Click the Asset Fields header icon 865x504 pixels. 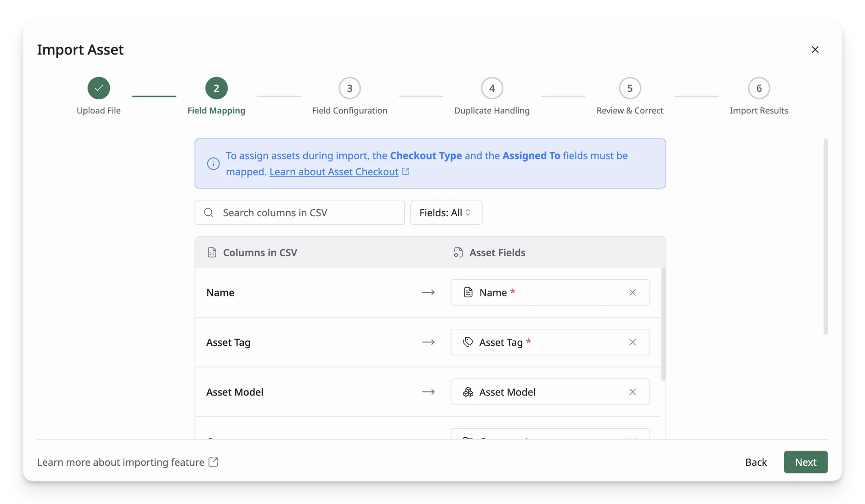458,252
